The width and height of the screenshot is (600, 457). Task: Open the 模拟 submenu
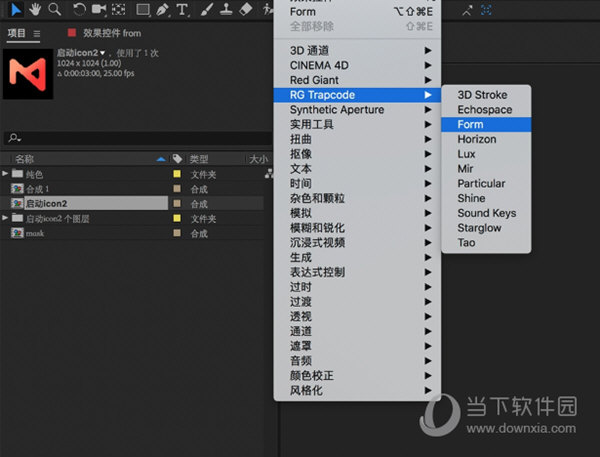[357, 213]
